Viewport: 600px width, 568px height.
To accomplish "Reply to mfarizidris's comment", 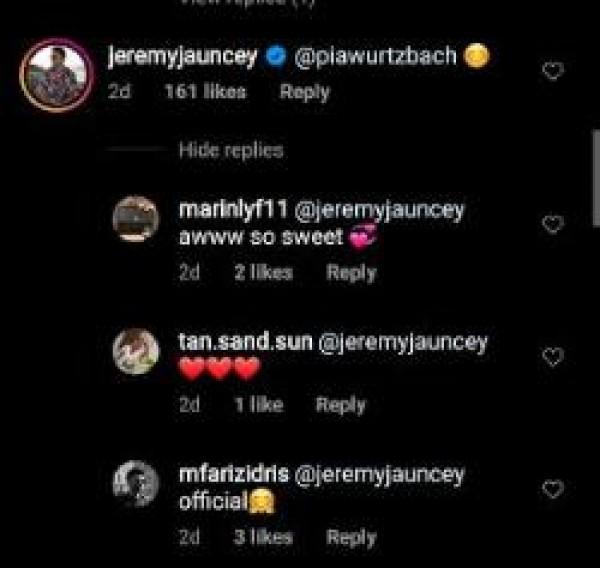I will tap(351, 538).
